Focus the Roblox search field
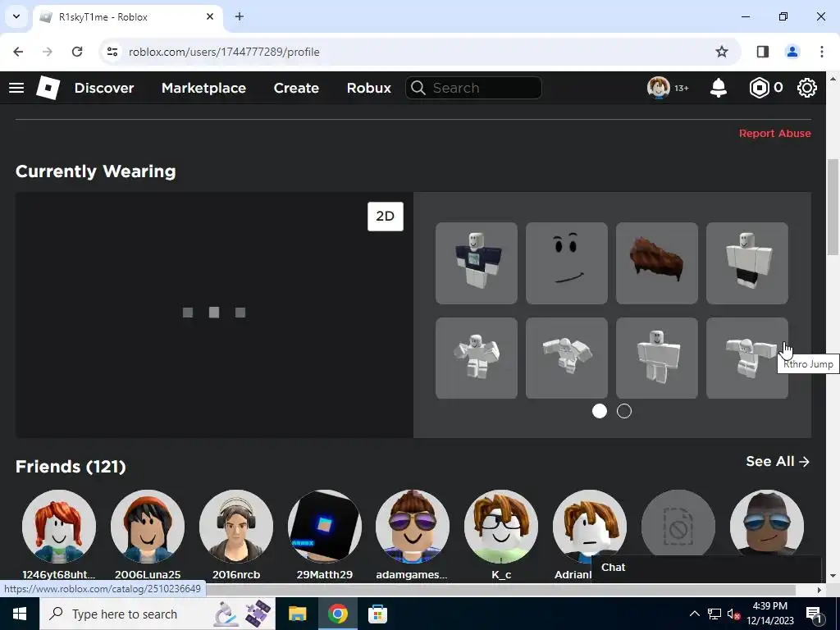This screenshot has height=630, width=840. click(x=473, y=88)
